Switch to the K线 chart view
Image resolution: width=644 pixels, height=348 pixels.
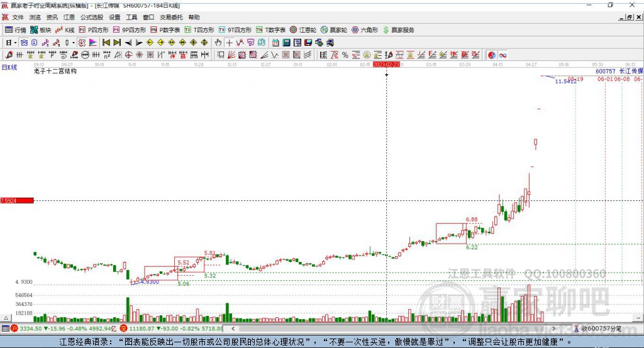[x=65, y=30]
